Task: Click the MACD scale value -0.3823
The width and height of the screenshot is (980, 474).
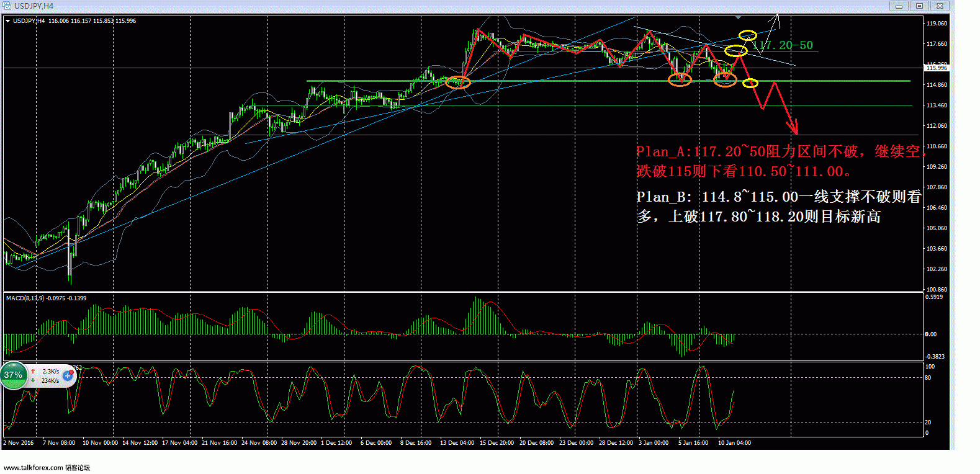Action: [x=935, y=357]
